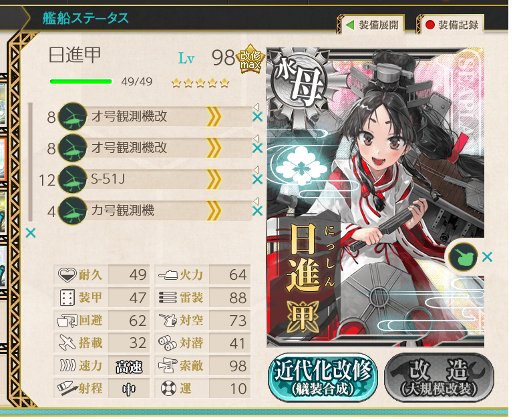This screenshot has width=515, height=420.
Task: Click the 近代化改修 modernization button
Action: pyautogui.click(x=323, y=377)
